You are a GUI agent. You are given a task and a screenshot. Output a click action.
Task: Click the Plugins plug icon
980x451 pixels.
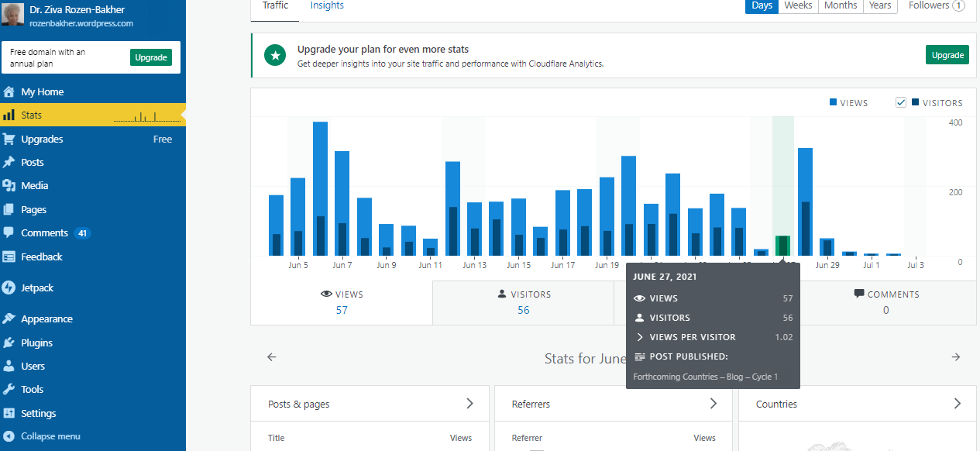[9, 343]
